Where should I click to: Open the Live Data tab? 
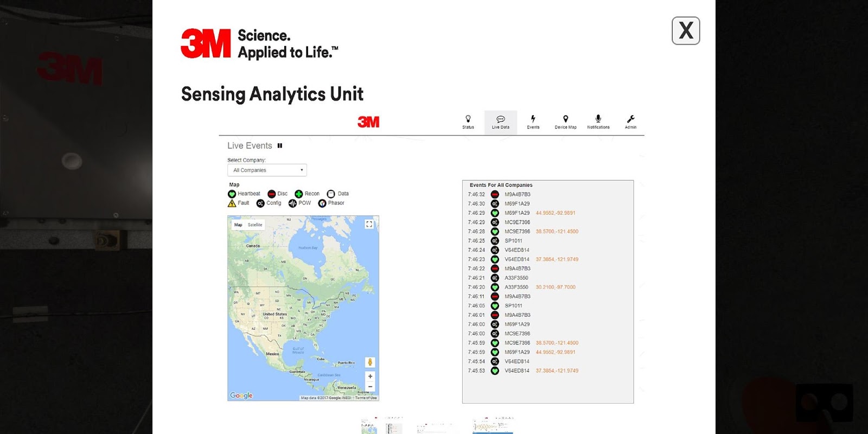501,122
